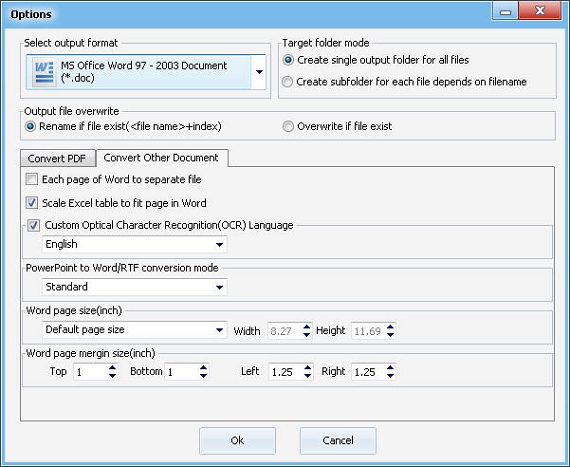
Task: Switch to the Convert PDF tab
Action: point(57,158)
